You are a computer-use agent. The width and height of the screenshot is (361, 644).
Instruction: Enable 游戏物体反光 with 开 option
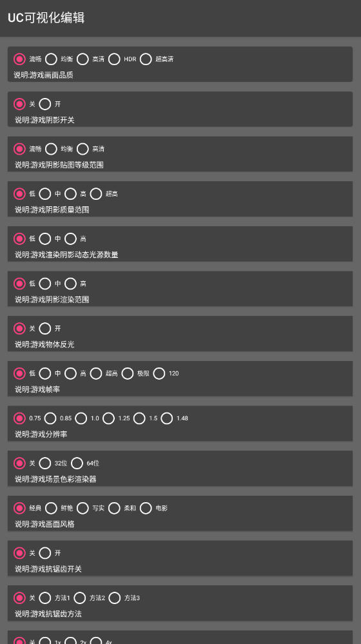click(x=45, y=328)
